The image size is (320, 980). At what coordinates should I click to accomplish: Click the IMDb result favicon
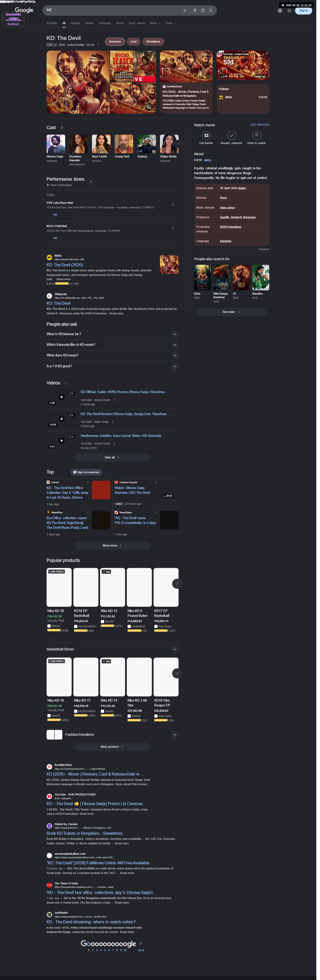tap(49, 258)
